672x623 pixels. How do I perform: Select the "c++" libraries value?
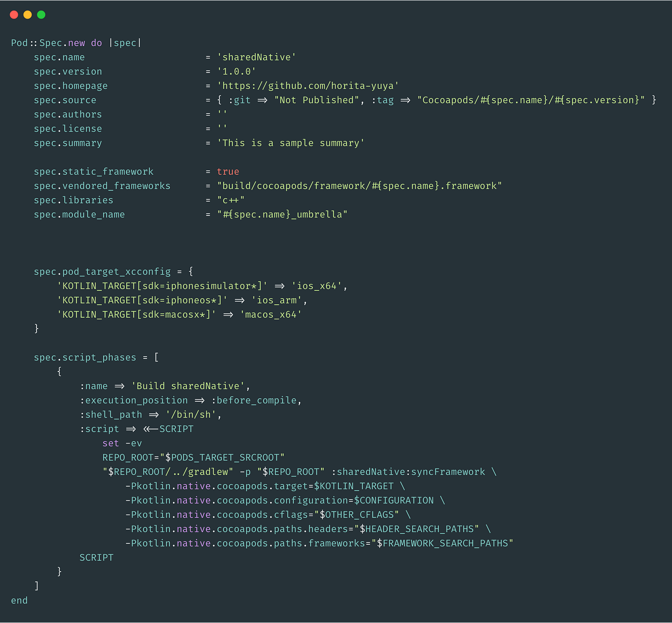pyautogui.click(x=230, y=200)
